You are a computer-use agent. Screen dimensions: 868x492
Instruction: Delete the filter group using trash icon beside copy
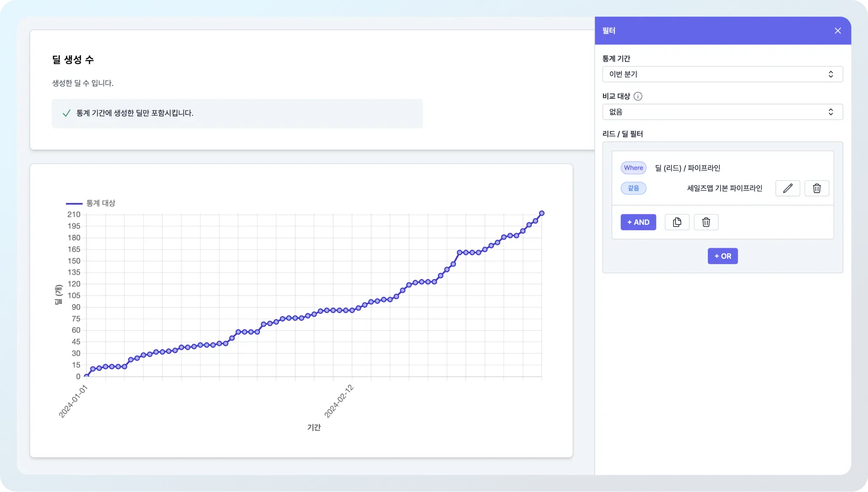coord(706,222)
